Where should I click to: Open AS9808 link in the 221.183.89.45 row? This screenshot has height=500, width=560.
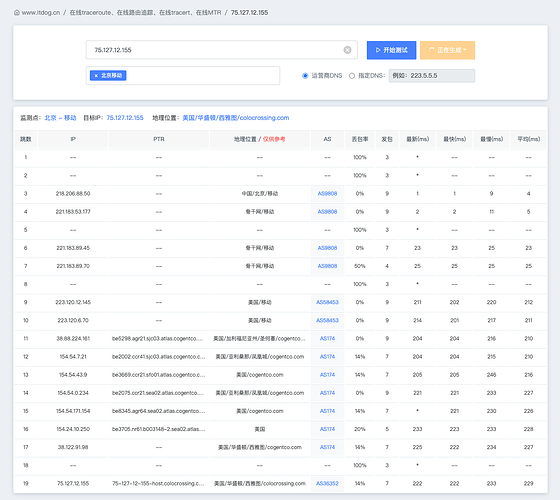(x=327, y=248)
